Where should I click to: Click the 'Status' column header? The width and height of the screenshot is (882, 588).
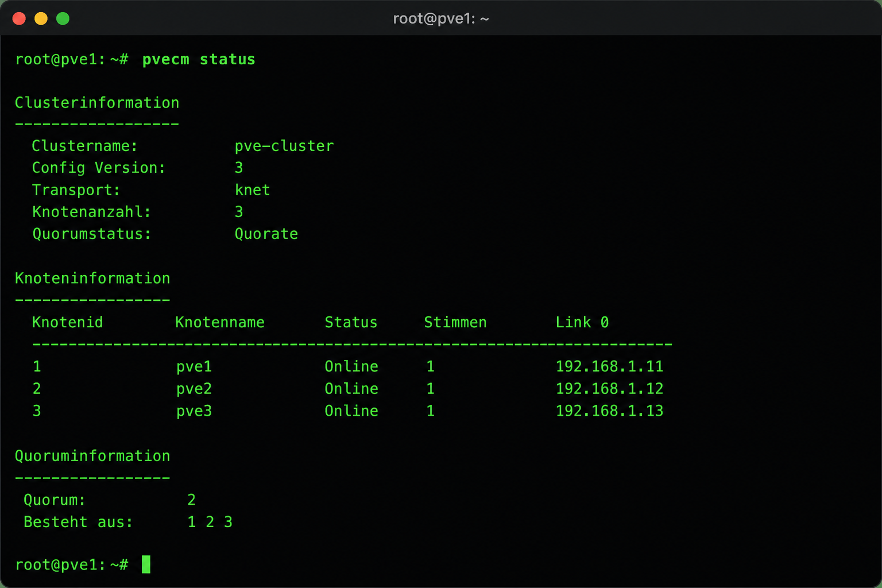(351, 323)
